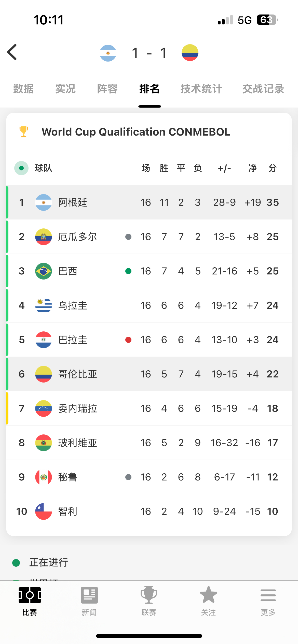Open the 交战记录 head-to-head tab

coord(263,89)
